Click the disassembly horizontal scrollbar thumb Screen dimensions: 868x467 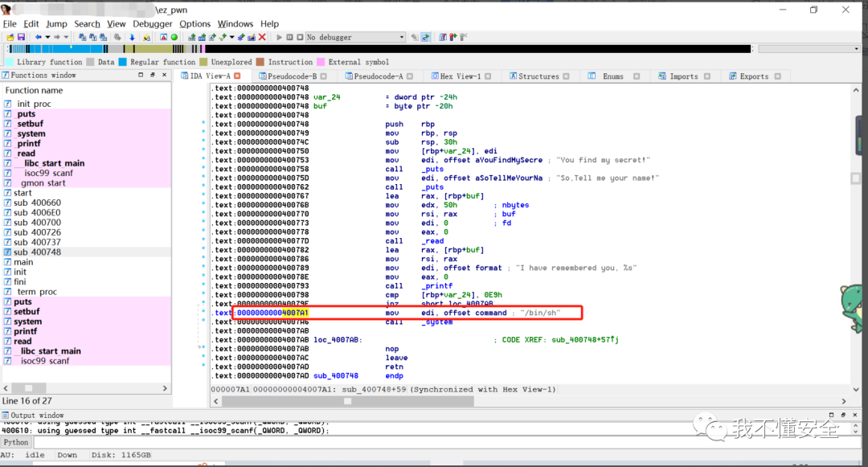click(347, 401)
